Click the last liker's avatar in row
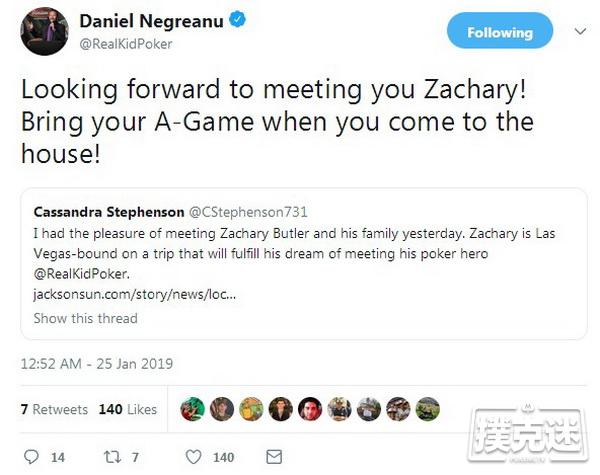This screenshot has height=475, width=600. [x=427, y=409]
